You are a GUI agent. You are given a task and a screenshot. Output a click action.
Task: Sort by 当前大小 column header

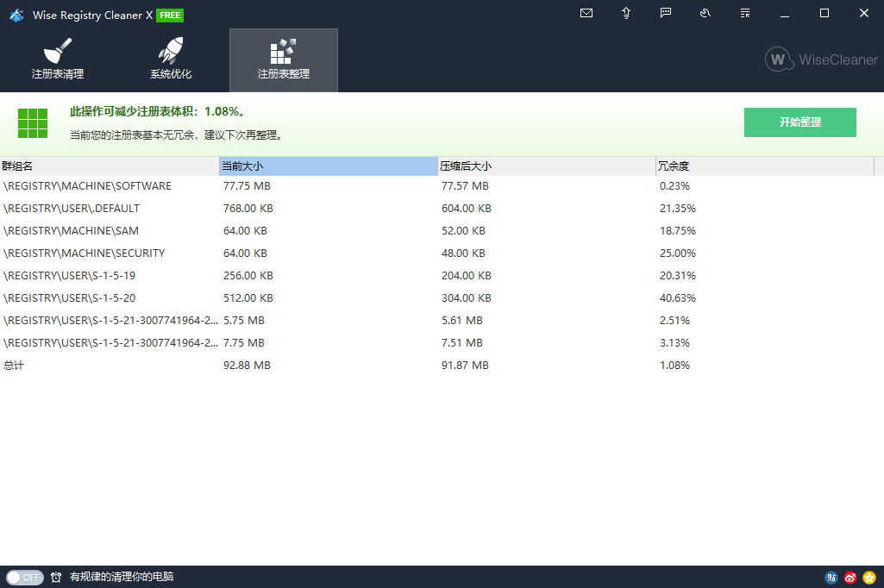(328, 166)
